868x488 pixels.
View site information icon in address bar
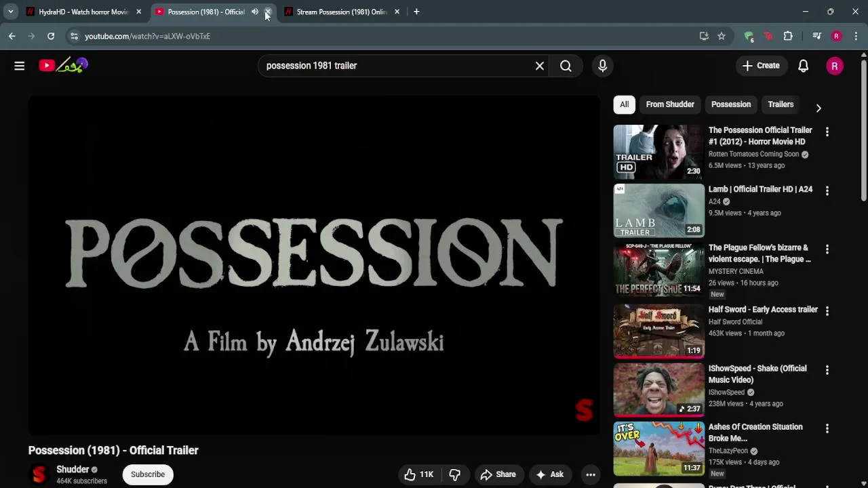coord(74,36)
